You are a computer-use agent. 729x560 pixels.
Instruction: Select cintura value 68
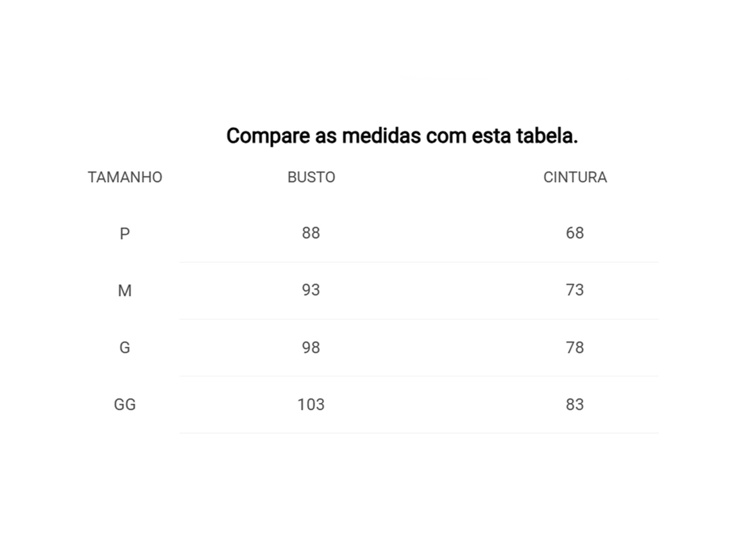[x=575, y=233]
